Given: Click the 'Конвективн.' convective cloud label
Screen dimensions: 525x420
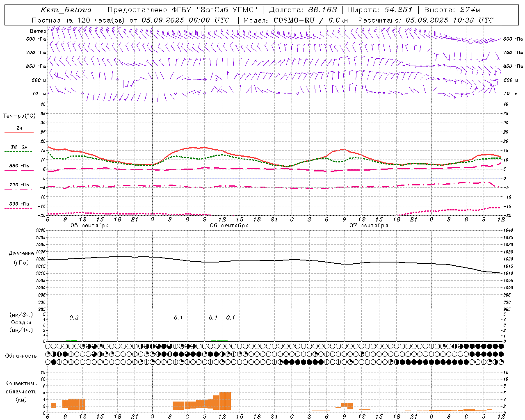Looking at the screenshot, I should [21, 383].
